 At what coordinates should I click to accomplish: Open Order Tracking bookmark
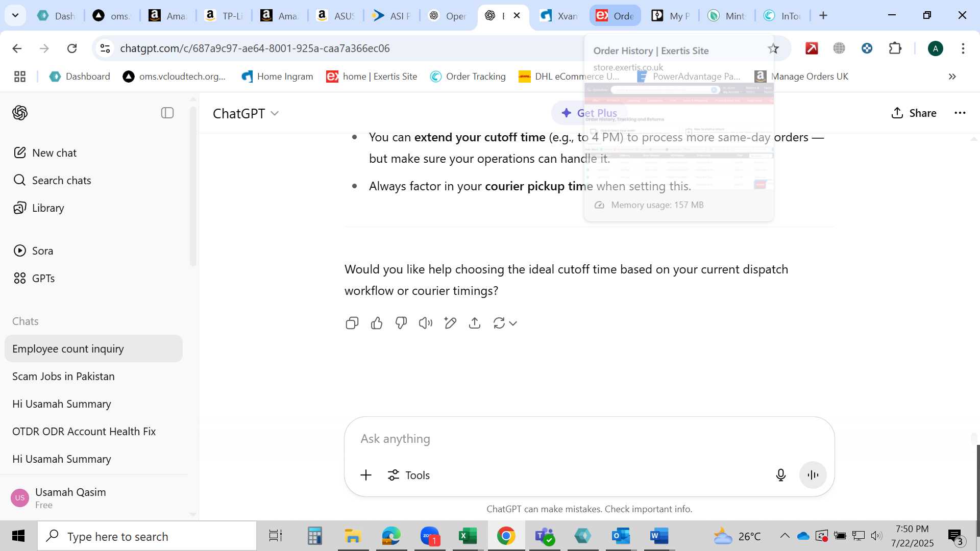[x=468, y=77]
